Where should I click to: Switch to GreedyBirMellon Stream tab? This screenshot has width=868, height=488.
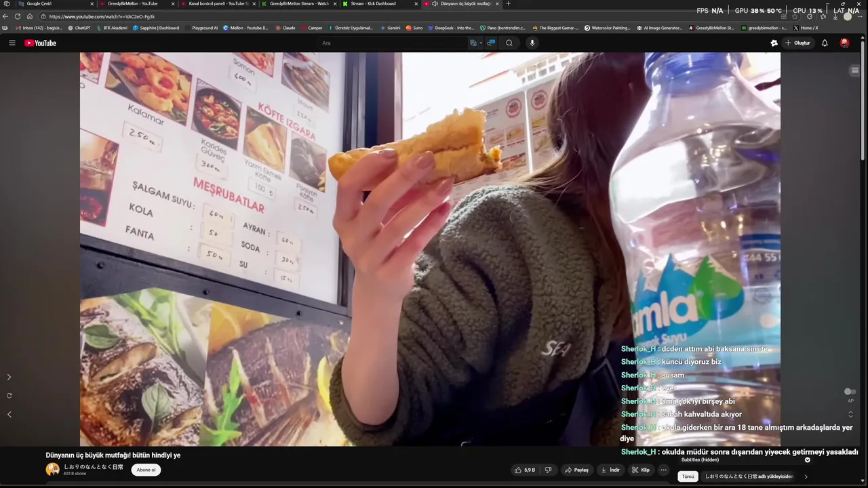pyautogui.click(x=298, y=3)
